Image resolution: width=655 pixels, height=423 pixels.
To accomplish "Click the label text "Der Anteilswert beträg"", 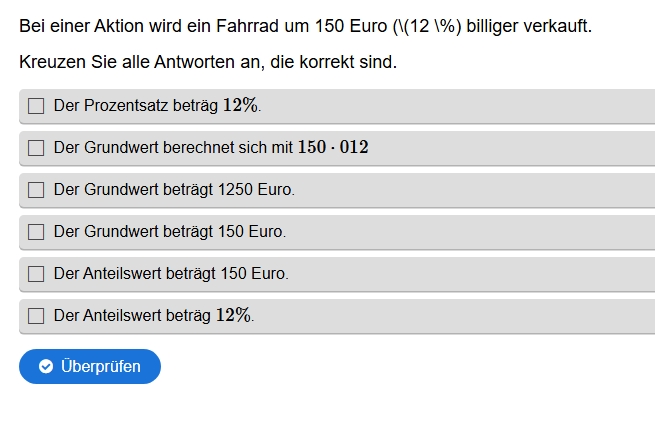I will click(x=133, y=316).
